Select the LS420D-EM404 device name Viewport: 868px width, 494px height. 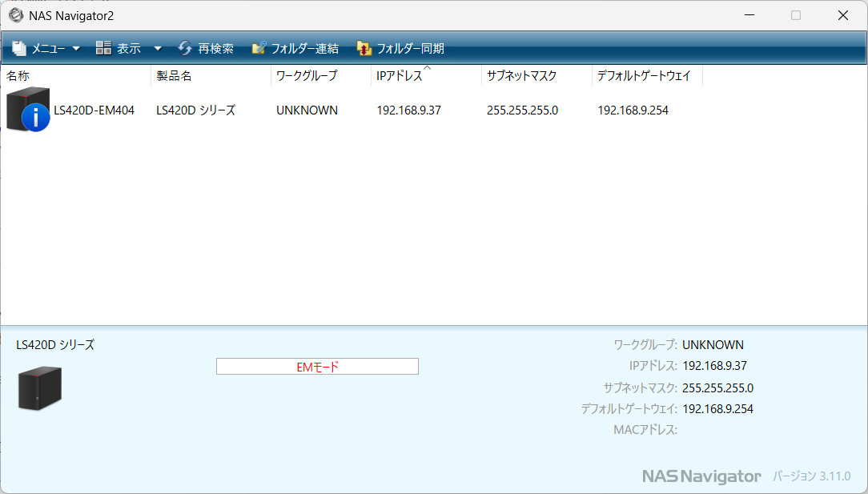click(94, 110)
